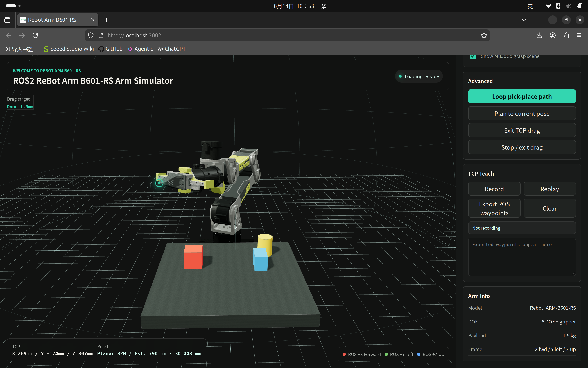
Task: Open the input language indicator
Action: (530, 6)
